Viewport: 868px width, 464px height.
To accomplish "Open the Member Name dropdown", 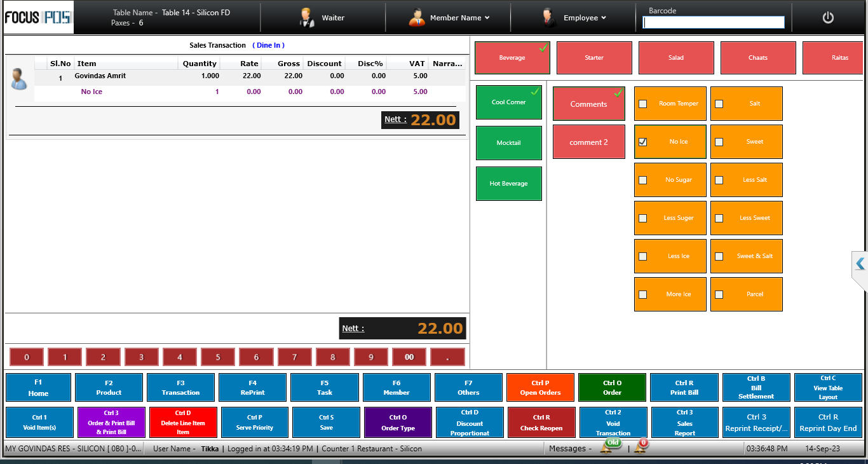I will [487, 18].
